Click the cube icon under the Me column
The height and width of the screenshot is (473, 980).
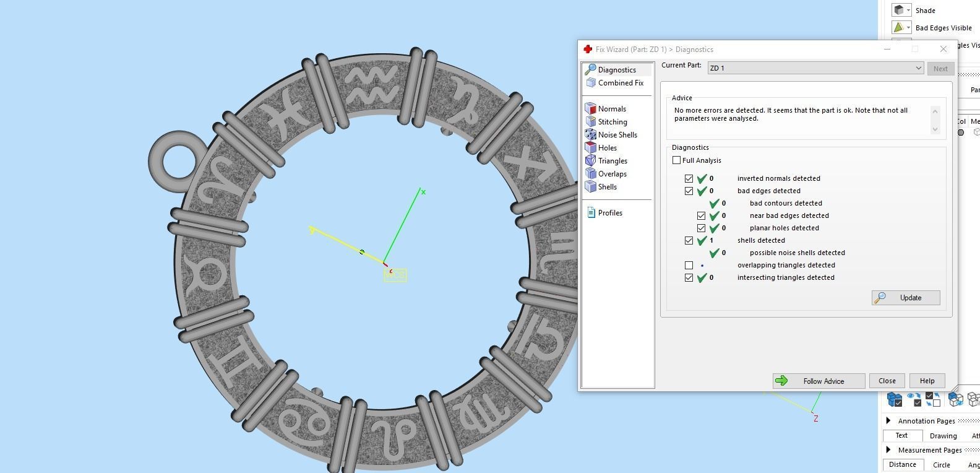pyautogui.click(x=976, y=132)
